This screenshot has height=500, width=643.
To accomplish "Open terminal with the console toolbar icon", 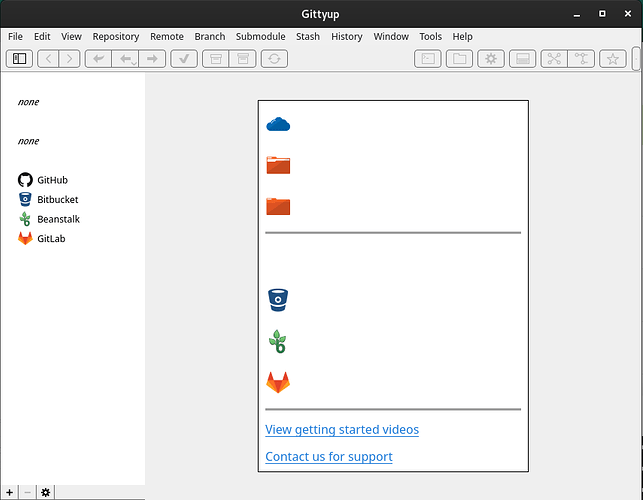I will tap(428, 59).
